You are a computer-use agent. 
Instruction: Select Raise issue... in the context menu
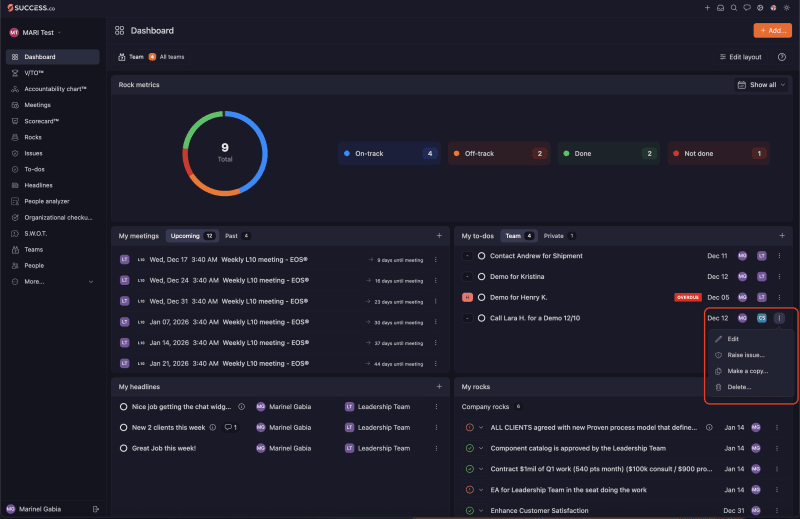coord(749,355)
